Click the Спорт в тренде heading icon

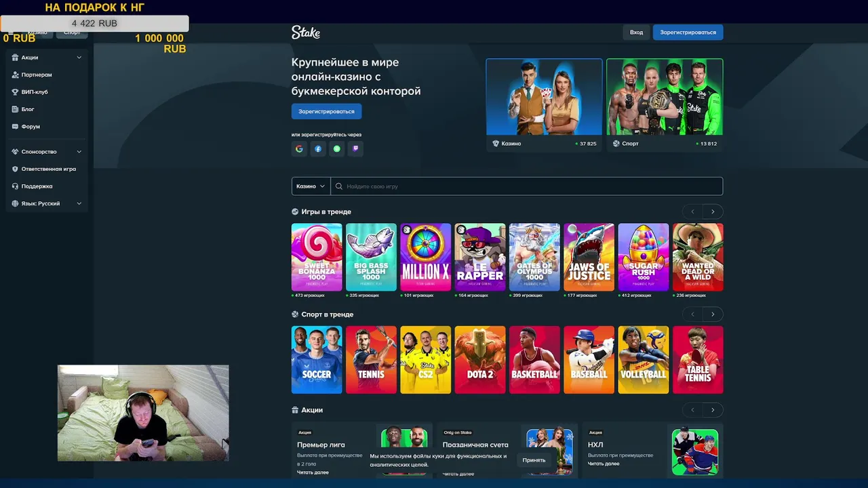pos(295,314)
